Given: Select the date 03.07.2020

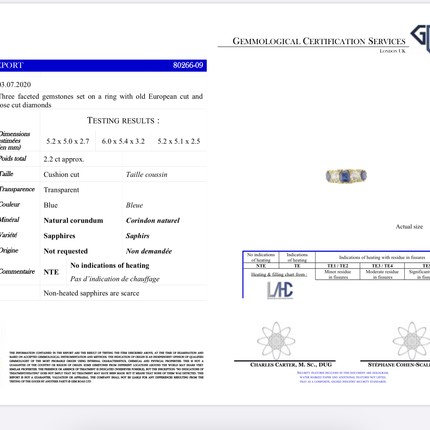Looking at the screenshot, I should point(15,85).
